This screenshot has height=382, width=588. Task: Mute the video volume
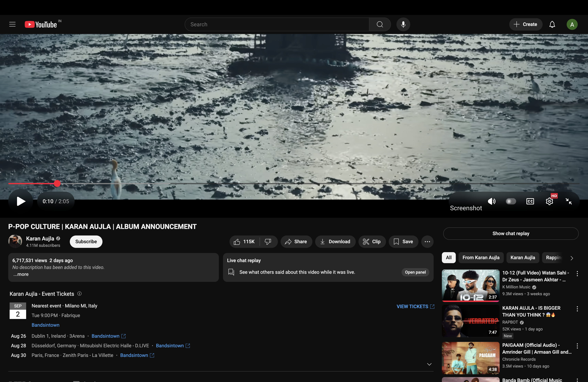[491, 201]
